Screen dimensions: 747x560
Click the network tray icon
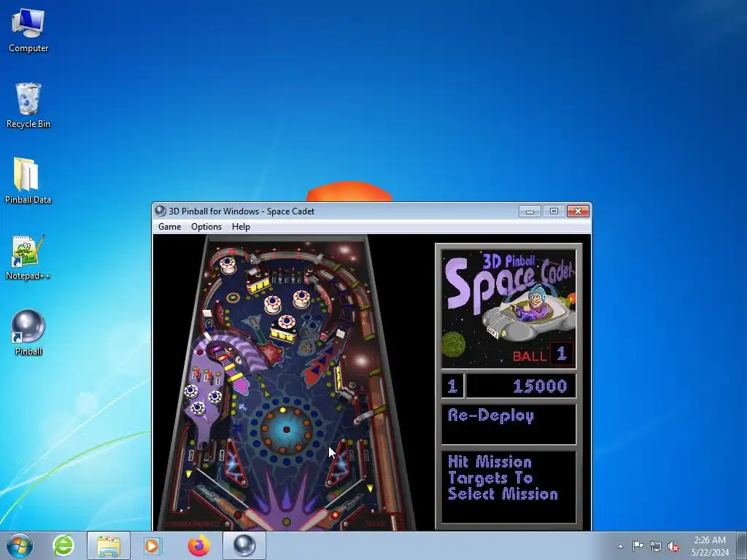pyautogui.click(x=656, y=546)
